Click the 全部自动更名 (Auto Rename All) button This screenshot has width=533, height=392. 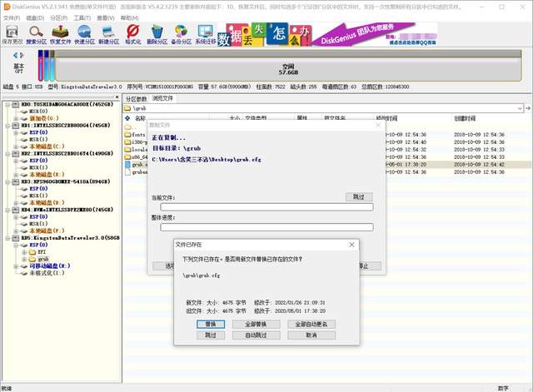[x=311, y=325]
